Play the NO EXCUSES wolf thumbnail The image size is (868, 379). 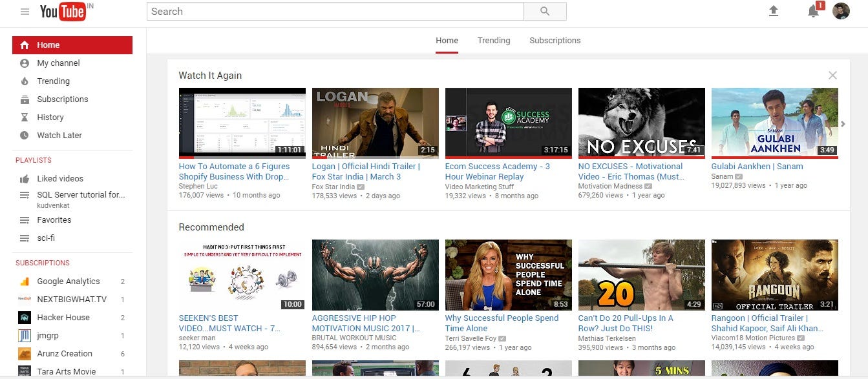click(642, 123)
